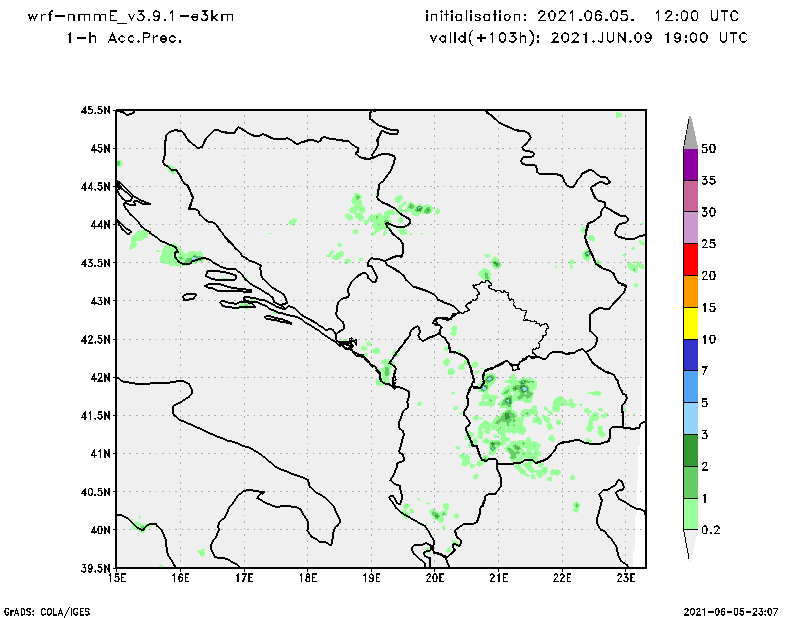800x618 pixels.
Task: Click the gray top arrow of colorbar
Action: click(690, 134)
